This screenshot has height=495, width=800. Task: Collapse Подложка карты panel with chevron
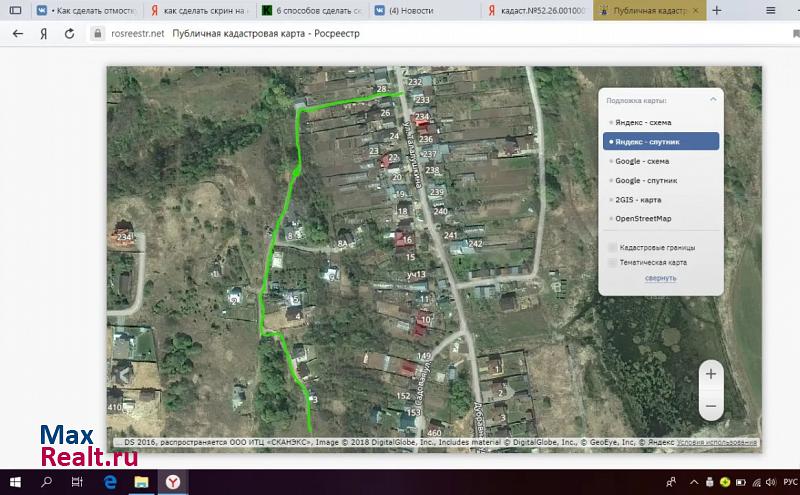[x=713, y=100]
